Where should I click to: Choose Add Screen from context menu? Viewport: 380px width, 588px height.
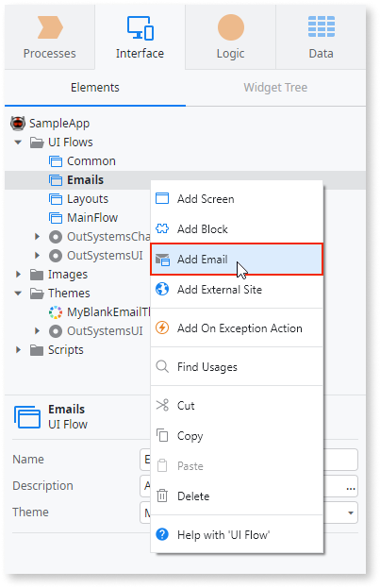[237, 199]
